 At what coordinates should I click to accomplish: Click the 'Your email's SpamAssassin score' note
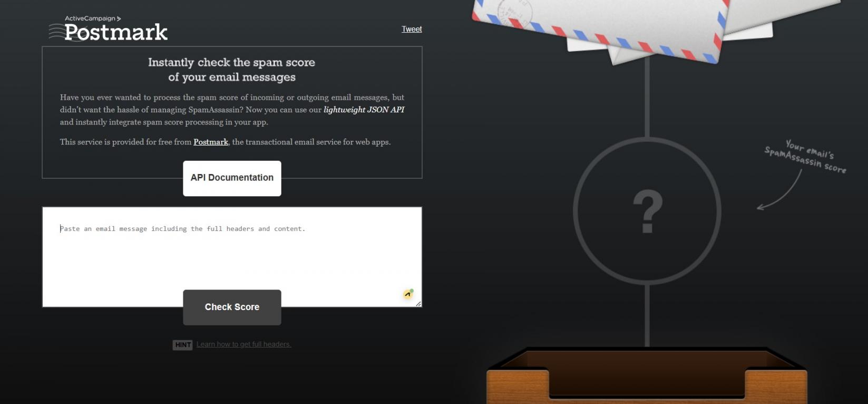coord(805,157)
